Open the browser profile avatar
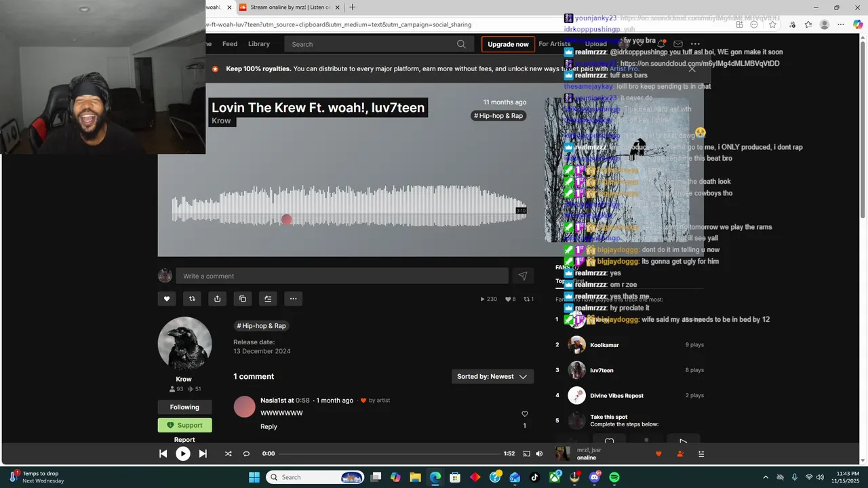The height and width of the screenshot is (488, 868). (x=825, y=24)
